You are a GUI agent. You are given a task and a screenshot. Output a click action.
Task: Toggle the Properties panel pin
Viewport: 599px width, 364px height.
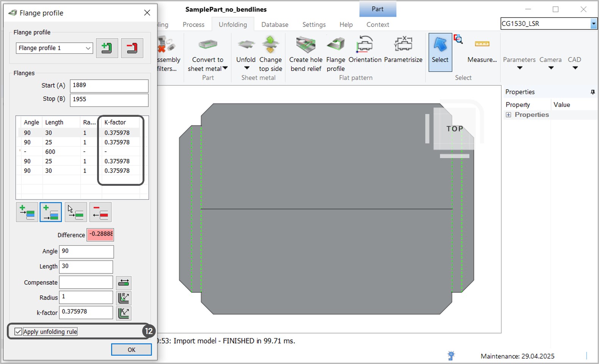tap(593, 92)
